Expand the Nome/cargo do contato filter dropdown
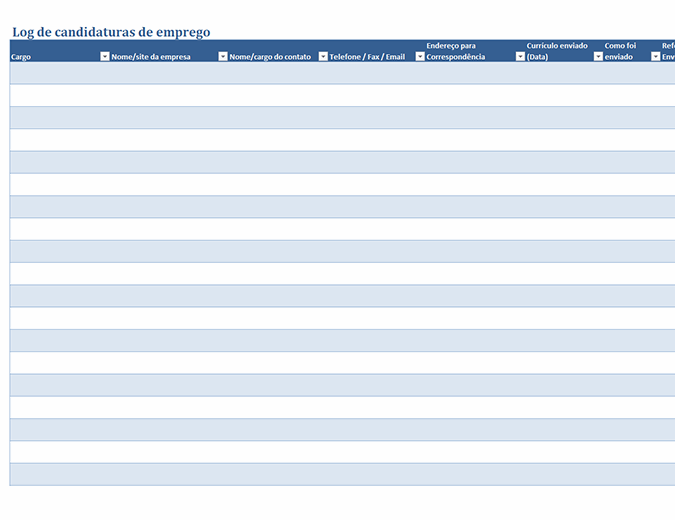 [323, 57]
